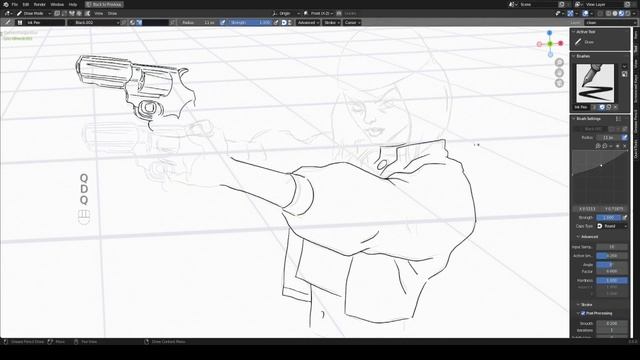The width and height of the screenshot is (640, 360).
Task: Click the pan viewport gizmo icon
Action: point(559,73)
